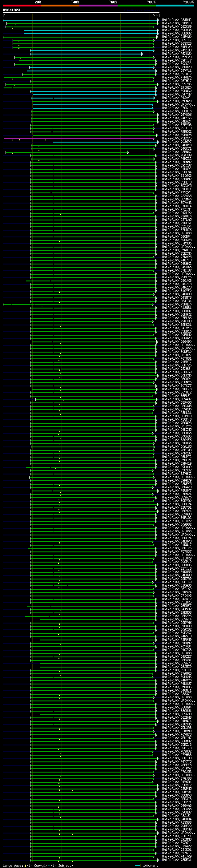This screenshot has width=197, height=868.
Task: Select the UniRef100_C5YLV3 label
Action: coord(177,57)
